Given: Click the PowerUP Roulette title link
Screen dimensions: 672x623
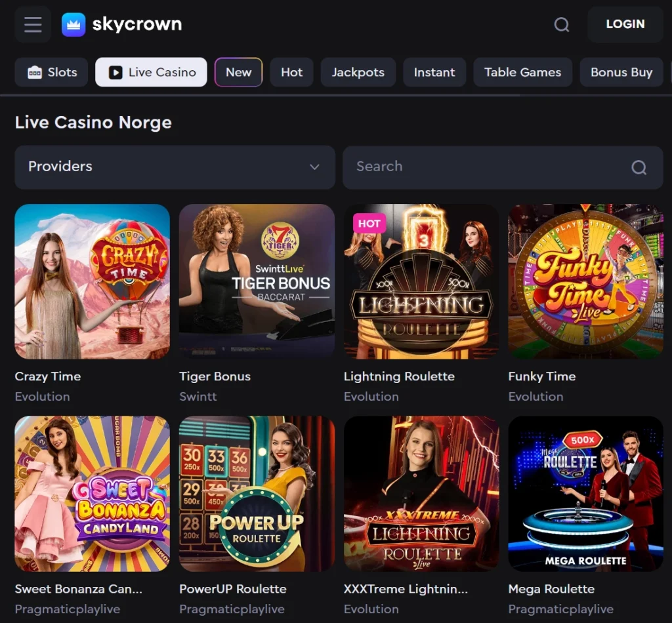Looking at the screenshot, I should pos(233,589).
